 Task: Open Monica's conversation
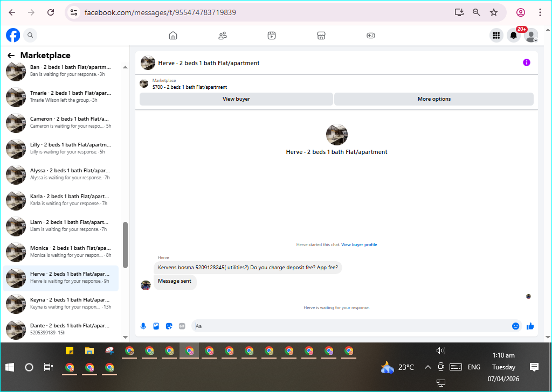[x=61, y=251]
